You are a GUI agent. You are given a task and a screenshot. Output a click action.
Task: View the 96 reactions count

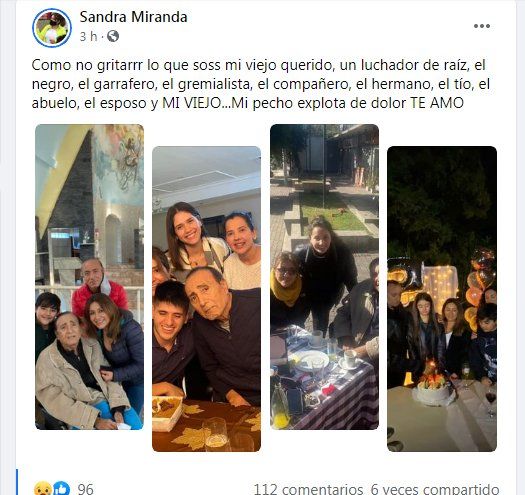pos(86,489)
